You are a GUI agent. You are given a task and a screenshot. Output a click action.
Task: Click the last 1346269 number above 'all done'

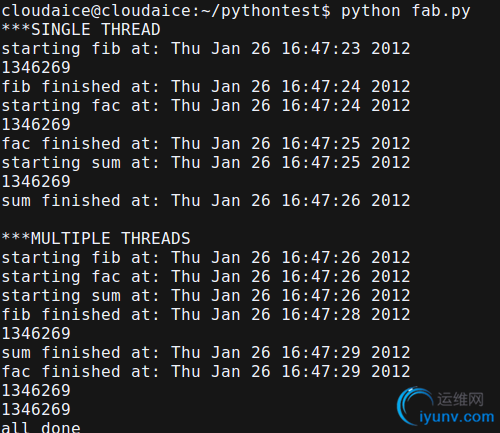click(36, 410)
